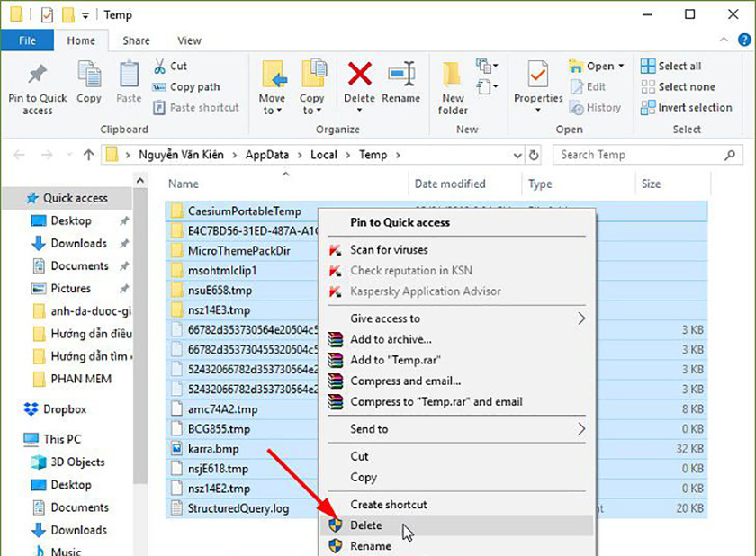Viewport: 756px width, 556px height.
Task: Select Scan for viruses Kaspersky entry
Action: click(x=389, y=249)
